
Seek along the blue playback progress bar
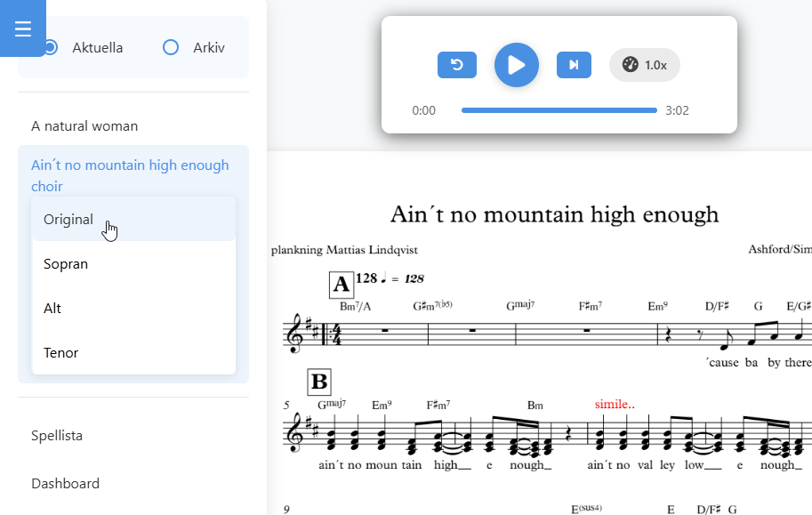pyautogui.click(x=559, y=110)
